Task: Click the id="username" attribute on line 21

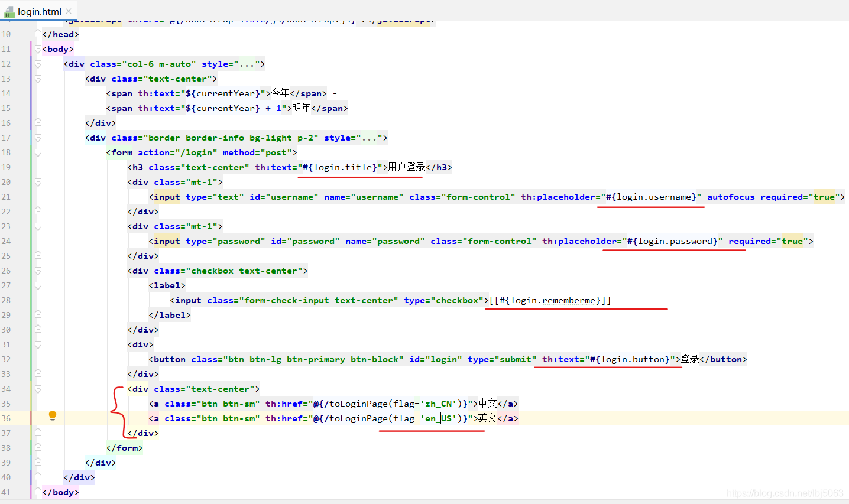Action: tap(284, 197)
